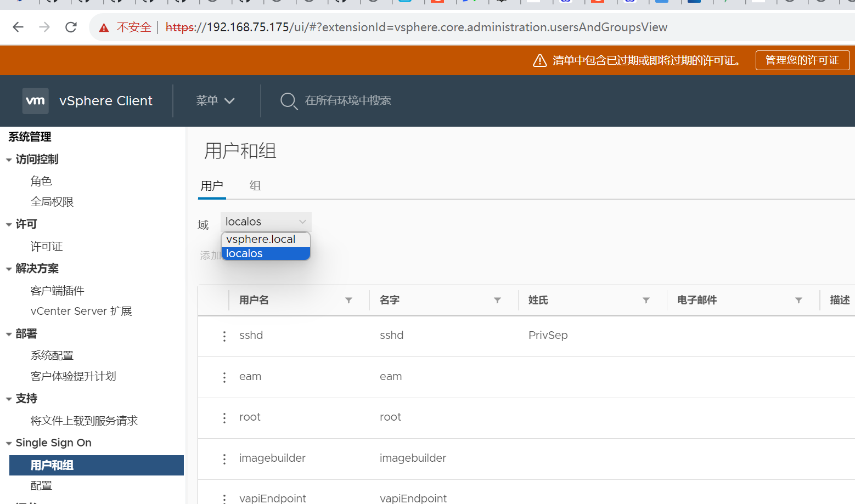Select 用户和组 in the sidebar
Screen dimensions: 855x504
97,465
